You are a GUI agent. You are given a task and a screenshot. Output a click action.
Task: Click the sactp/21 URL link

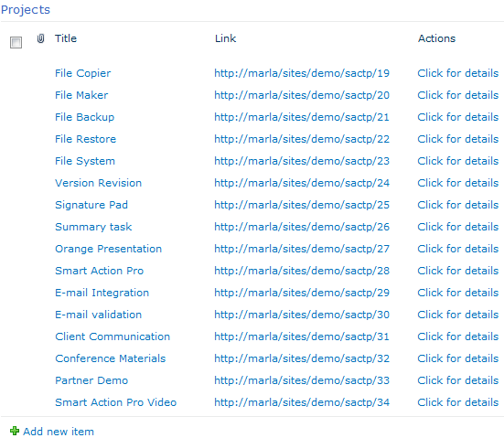coord(302,117)
